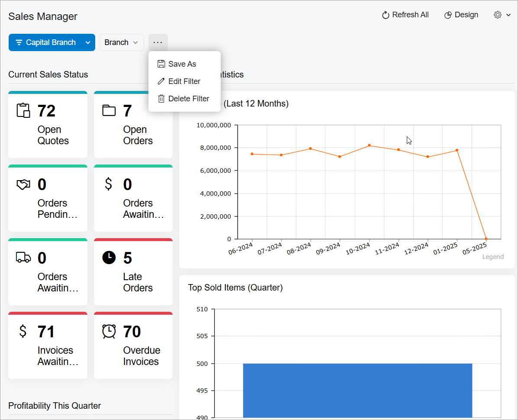The width and height of the screenshot is (518, 420).
Task: Click the 10-2024 data point on line chart
Action: click(x=369, y=145)
